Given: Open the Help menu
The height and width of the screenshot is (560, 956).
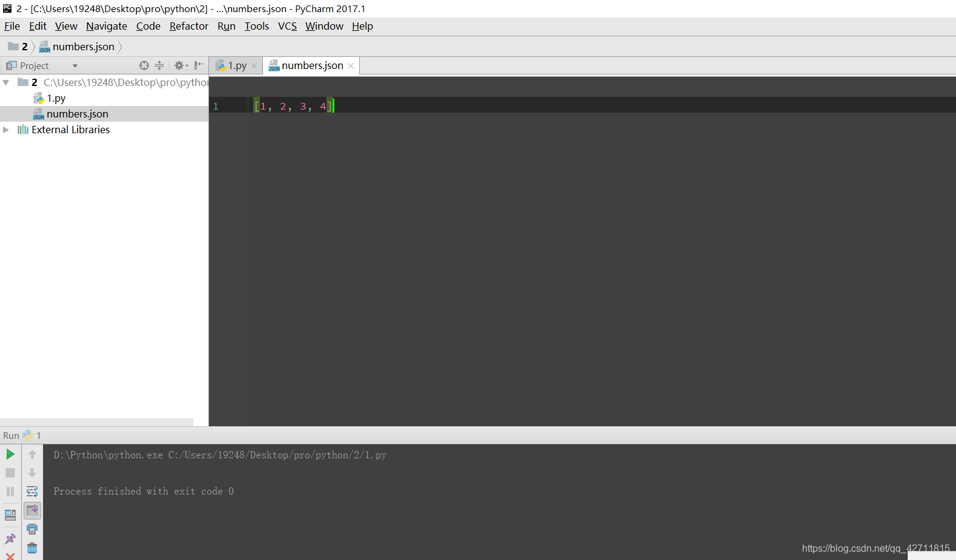Looking at the screenshot, I should (362, 26).
